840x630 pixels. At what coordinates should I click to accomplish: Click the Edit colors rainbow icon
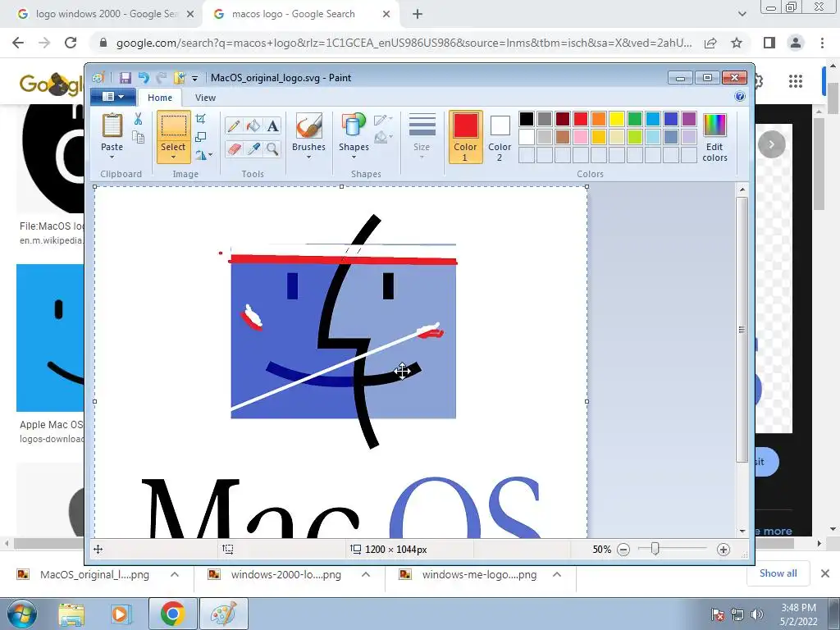click(x=714, y=126)
